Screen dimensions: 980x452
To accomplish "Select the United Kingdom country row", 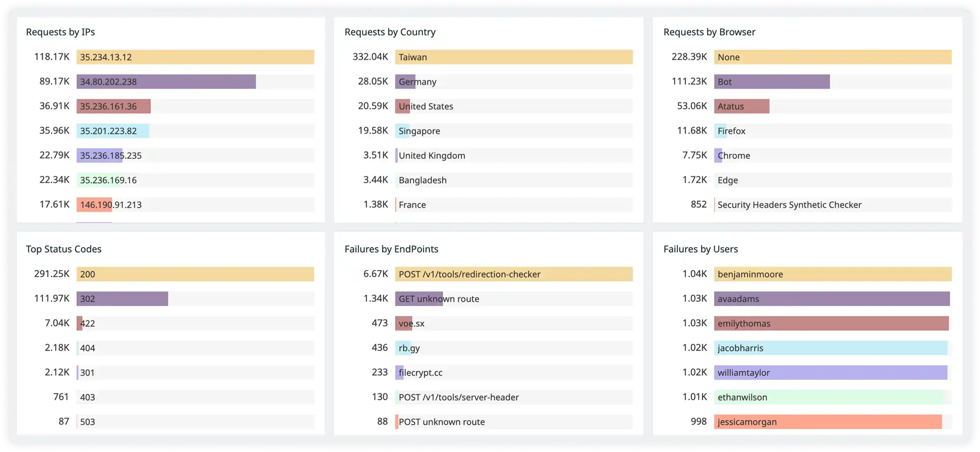I will [432, 156].
